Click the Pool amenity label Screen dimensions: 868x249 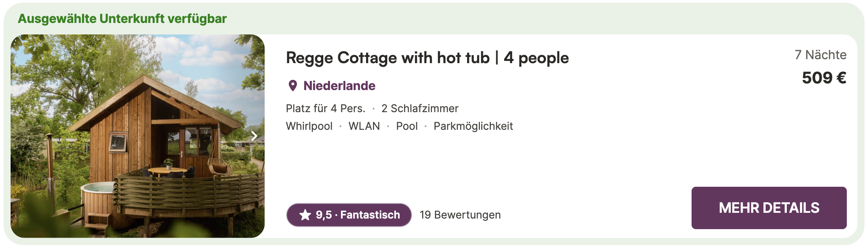pos(407,126)
